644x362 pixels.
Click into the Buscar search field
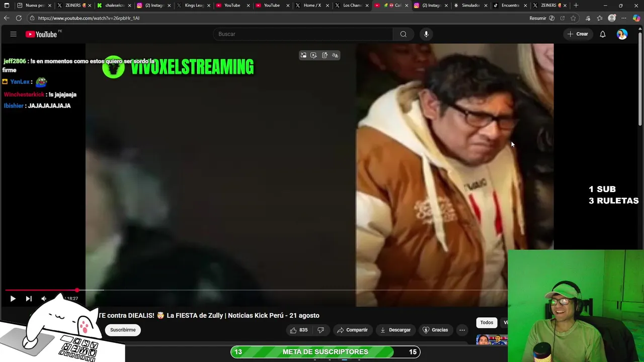pyautogui.click(x=303, y=34)
